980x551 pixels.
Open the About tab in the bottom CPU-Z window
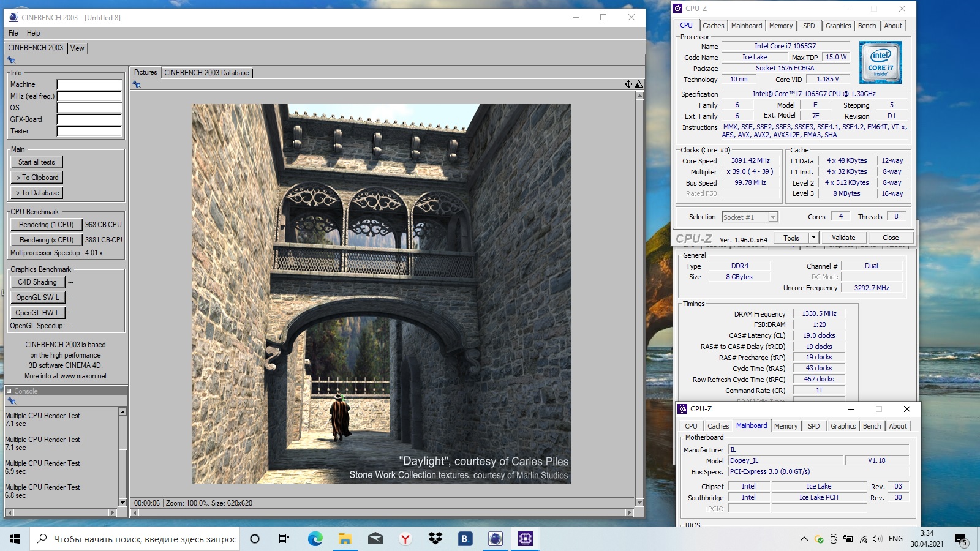pos(898,426)
